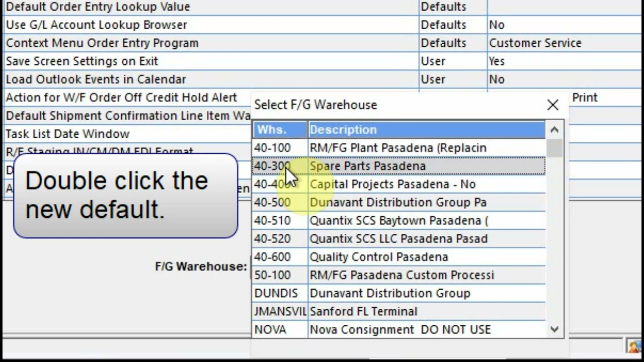644x362 pixels.
Task: Choose Nova Consignment DO NOT USE description
Action: (x=400, y=329)
